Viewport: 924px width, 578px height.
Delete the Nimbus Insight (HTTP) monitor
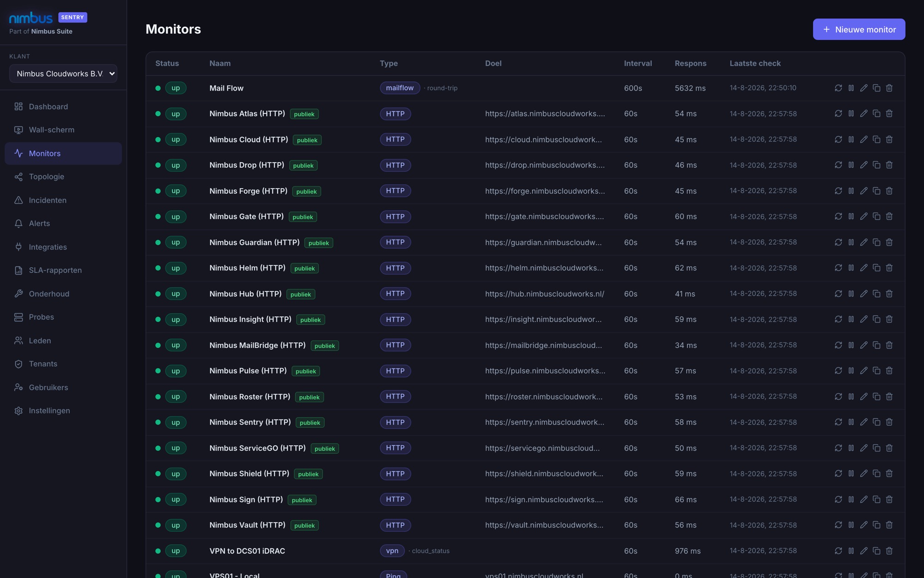[889, 320]
